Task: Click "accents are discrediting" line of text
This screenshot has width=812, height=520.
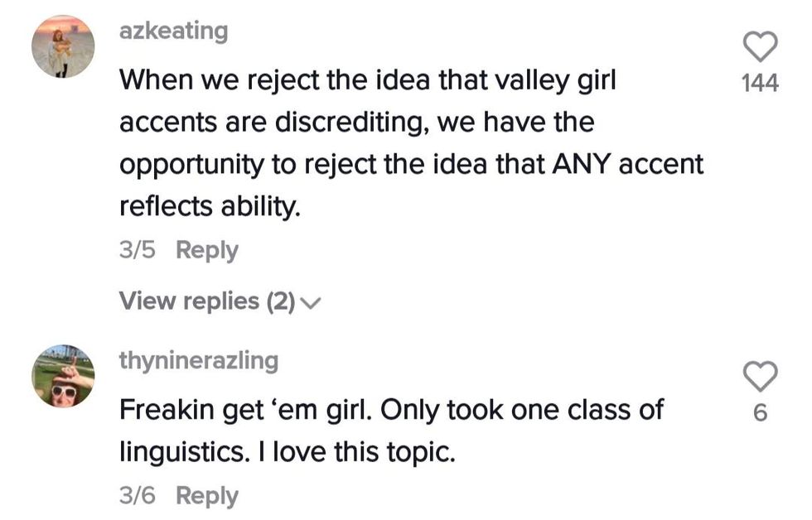Action: pyautogui.click(x=273, y=123)
